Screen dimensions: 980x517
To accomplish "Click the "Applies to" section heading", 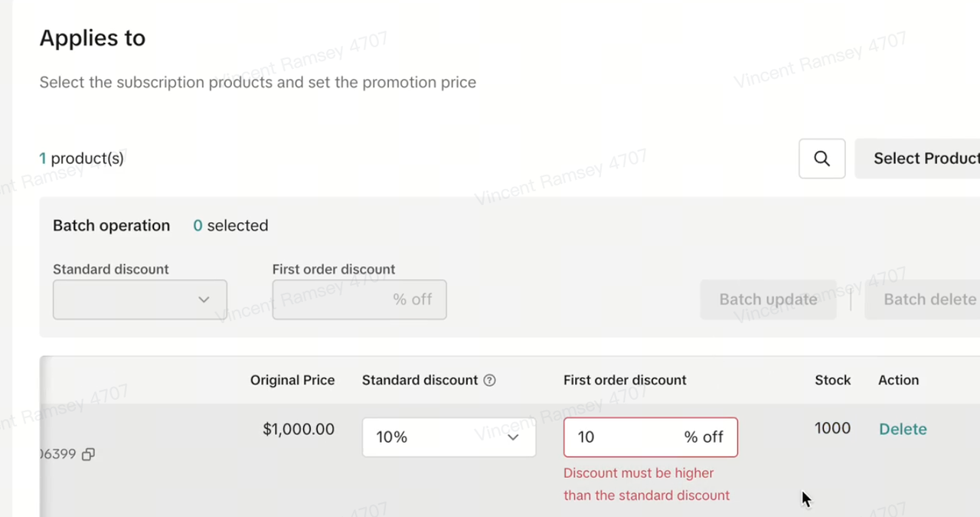I will click(x=93, y=38).
